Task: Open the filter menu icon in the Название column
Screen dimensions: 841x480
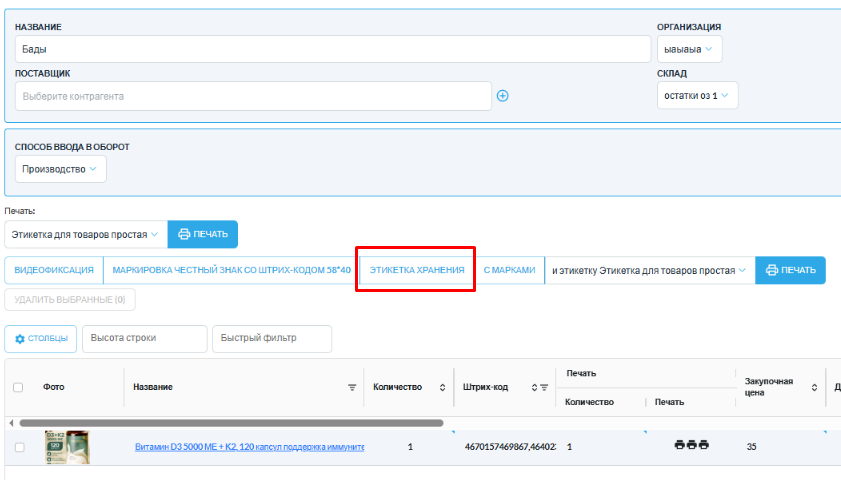Action: [351, 387]
